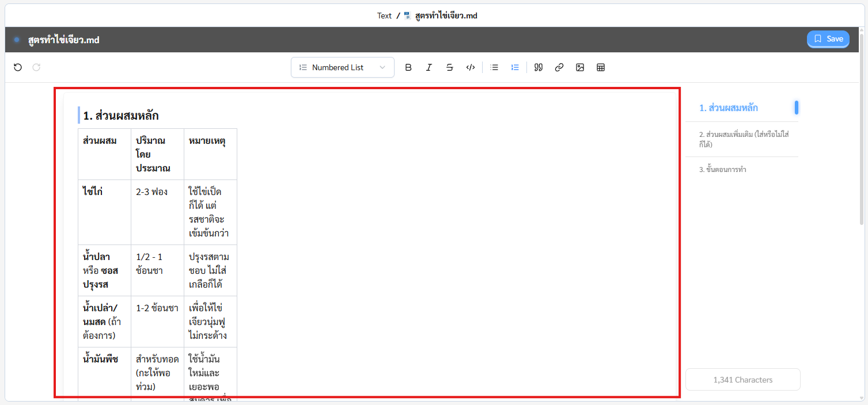
Task: Toggle the numbered list button
Action: [x=515, y=67]
